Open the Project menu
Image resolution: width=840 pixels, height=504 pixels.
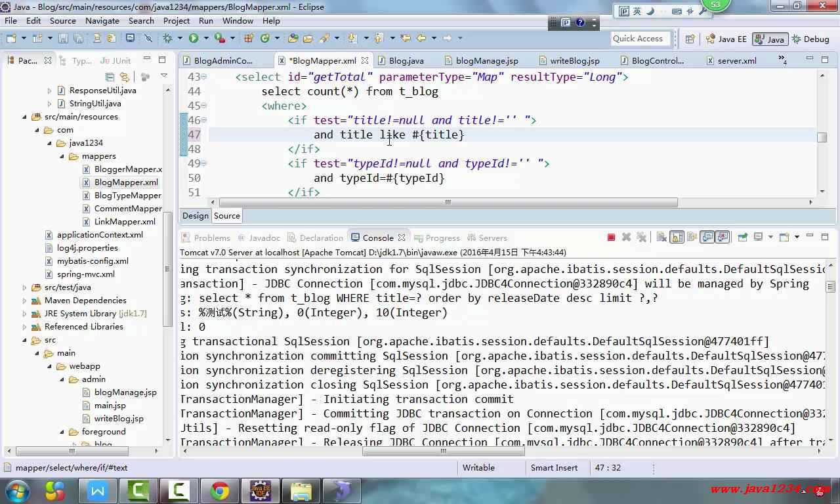(x=177, y=20)
